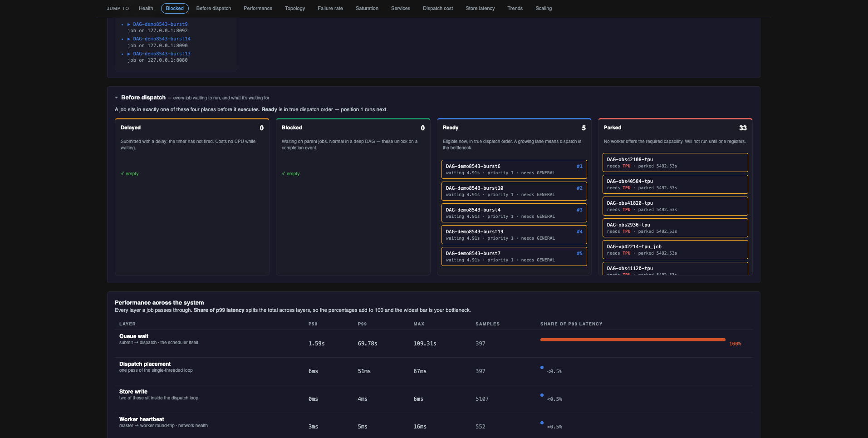Select parked job DAG-obs40584-tpu

coord(675,184)
